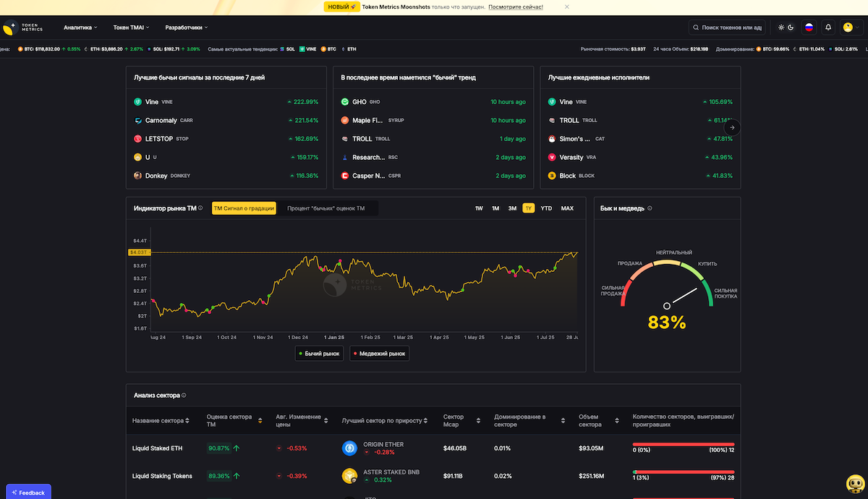Open the Liquid Staked ETH sector

157,448
